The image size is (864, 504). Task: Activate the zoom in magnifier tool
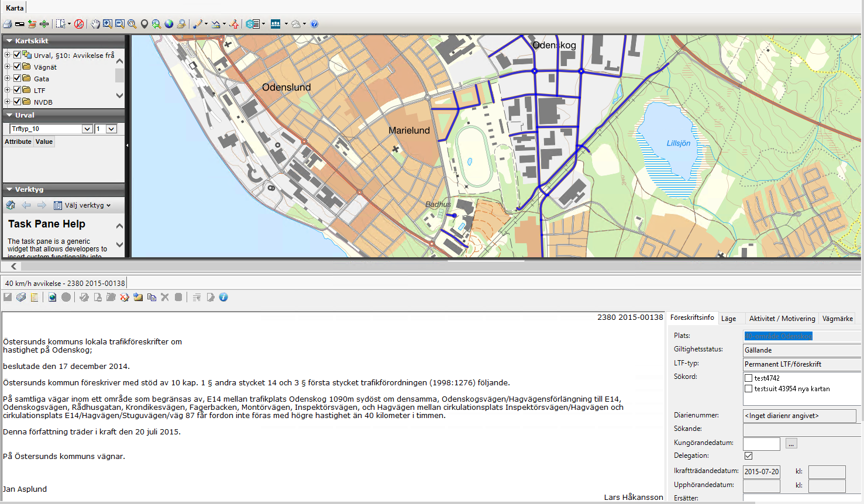(108, 24)
